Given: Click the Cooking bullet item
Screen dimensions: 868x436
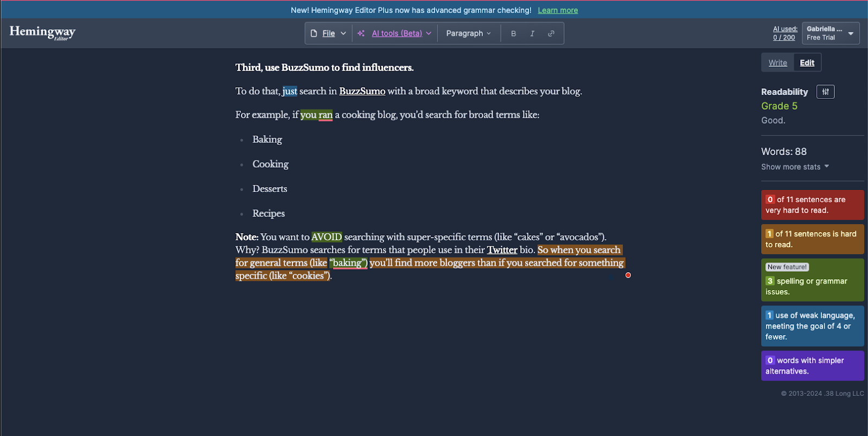Looking at the screenshot, I should 270,164.
